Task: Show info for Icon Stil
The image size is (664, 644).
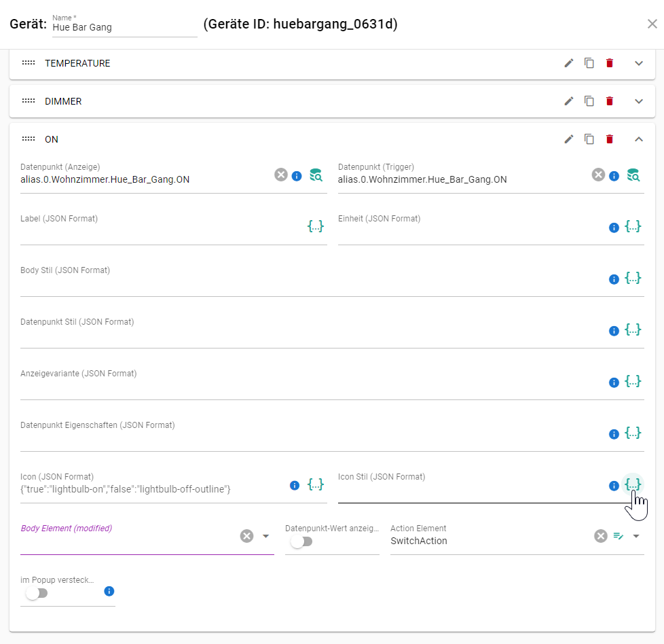Action: pyautogui.click(x=614, y=486)
